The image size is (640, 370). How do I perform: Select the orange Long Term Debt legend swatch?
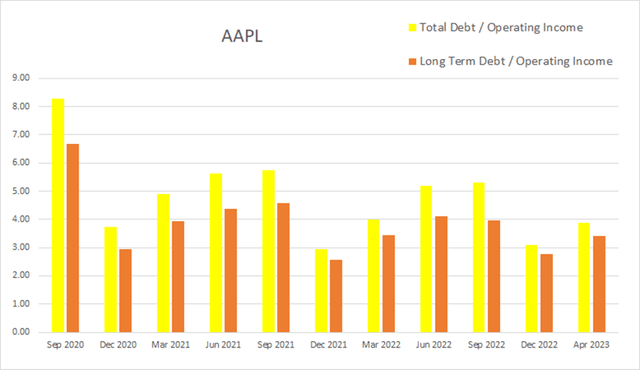(412, 62)
